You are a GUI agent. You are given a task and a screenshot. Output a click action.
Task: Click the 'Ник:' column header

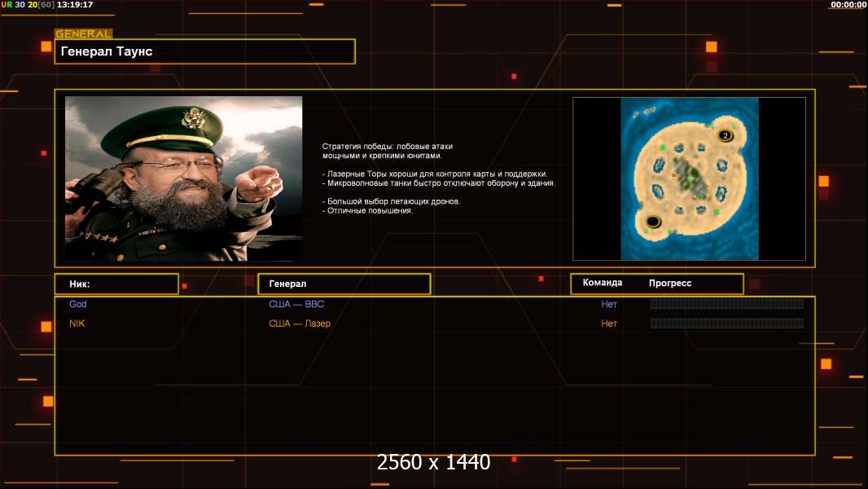pyautogui.click(x=116, y=284)
